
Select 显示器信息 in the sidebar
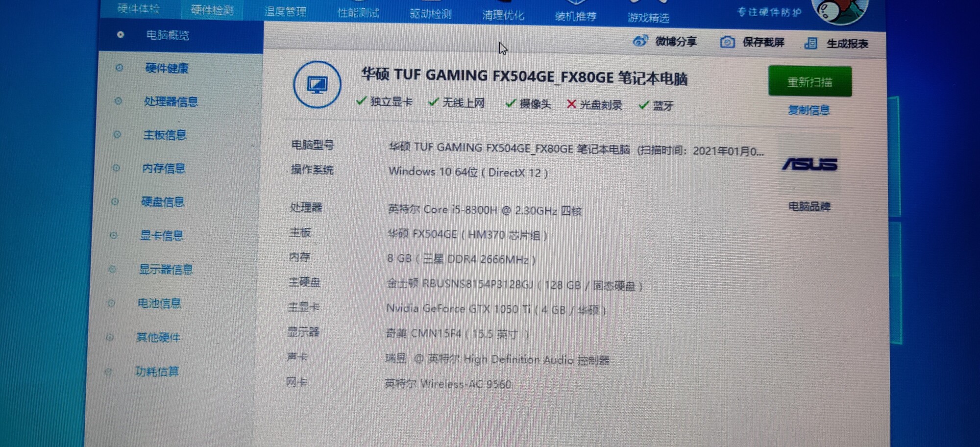[166, 269]
